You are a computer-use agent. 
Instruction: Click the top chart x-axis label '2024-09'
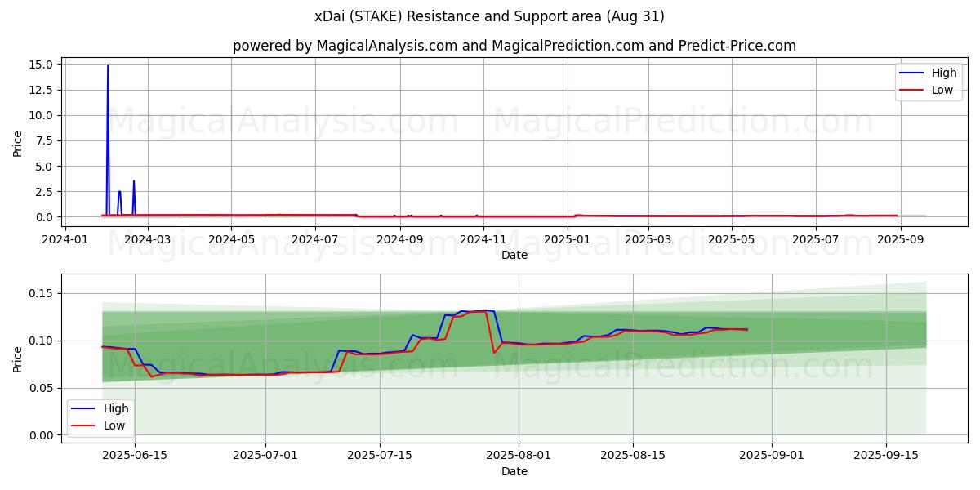pos(399,239)
